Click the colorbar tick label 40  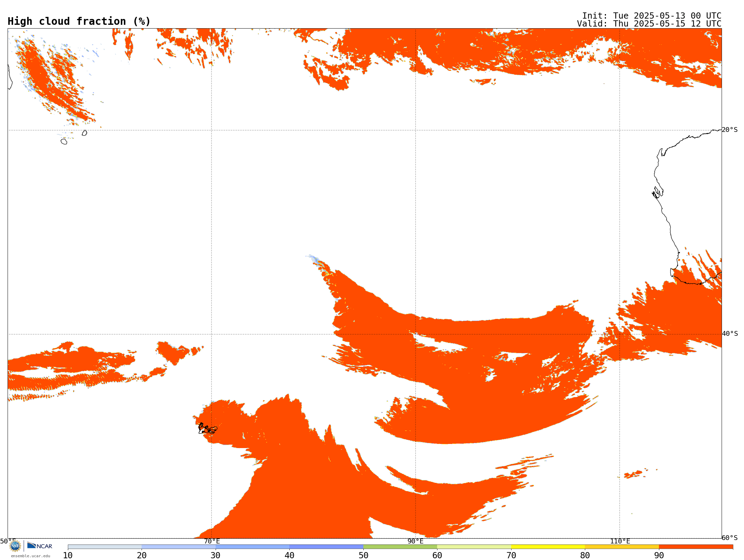click(x=289, y=556)
